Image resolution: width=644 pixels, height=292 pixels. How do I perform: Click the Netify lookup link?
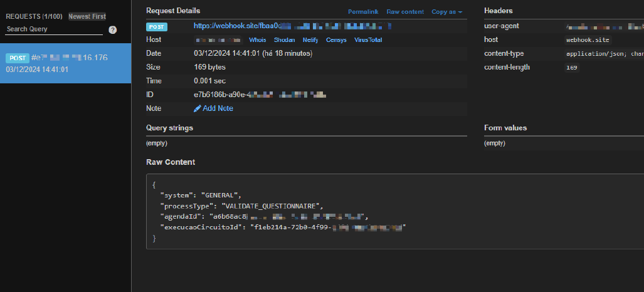(x=310, y=40)
